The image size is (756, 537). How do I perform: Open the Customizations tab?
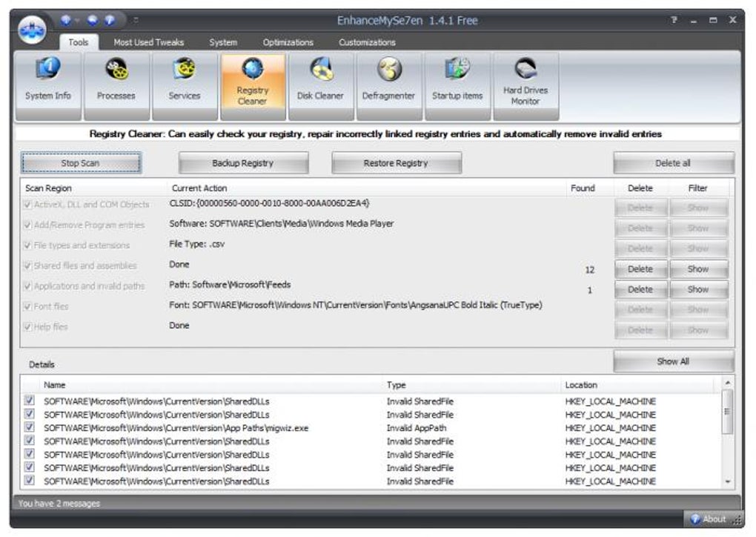[x=367, y=42]
